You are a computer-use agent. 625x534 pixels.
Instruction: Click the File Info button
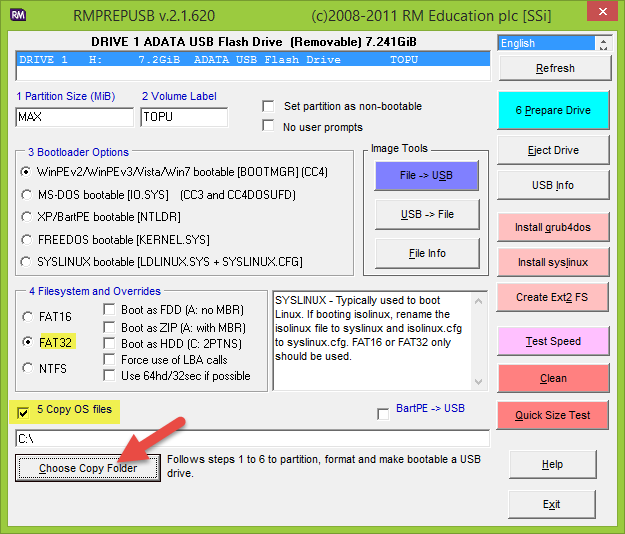coord(427,253)
